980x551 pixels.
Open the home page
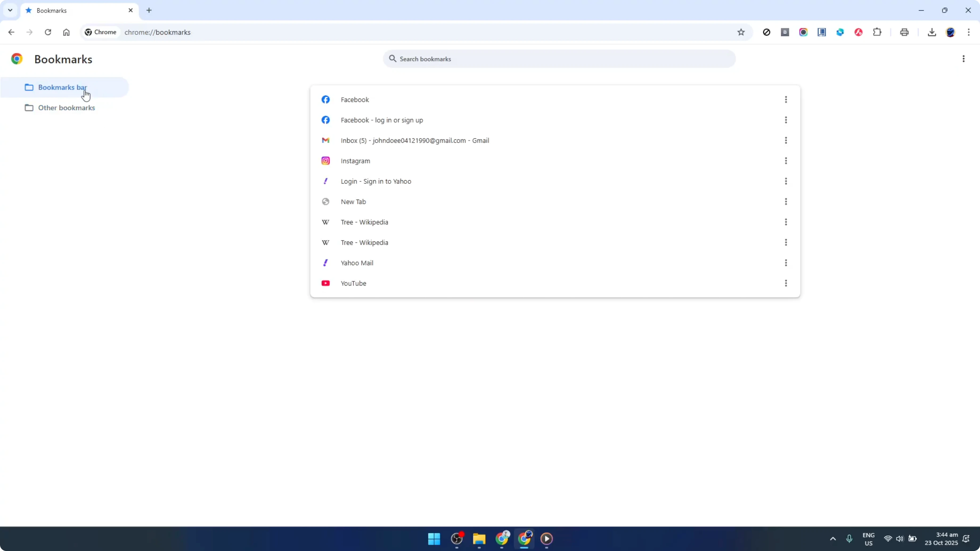pyautogui.click(x=66, y=32)
